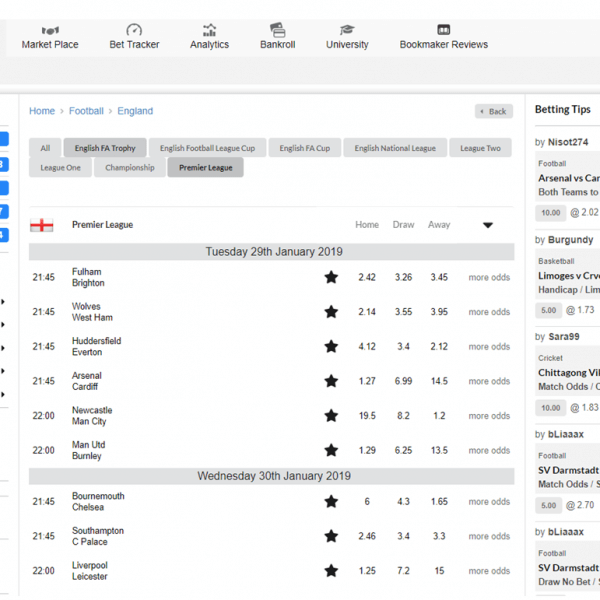Screen dimensions: 600x600
Task: Open the Analytics menu item
Action: [209, 45]
